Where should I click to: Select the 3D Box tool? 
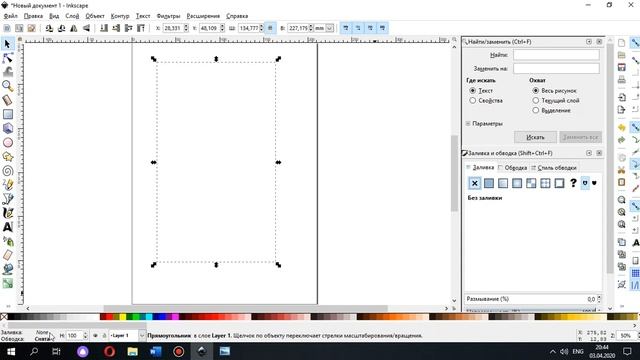click(x=7, y=129)
